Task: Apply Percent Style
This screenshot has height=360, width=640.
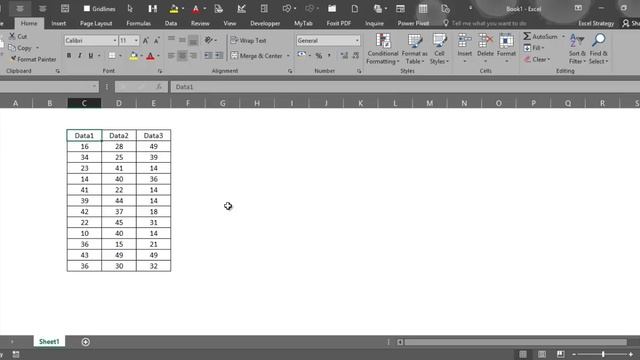Action: coord(319,56)
